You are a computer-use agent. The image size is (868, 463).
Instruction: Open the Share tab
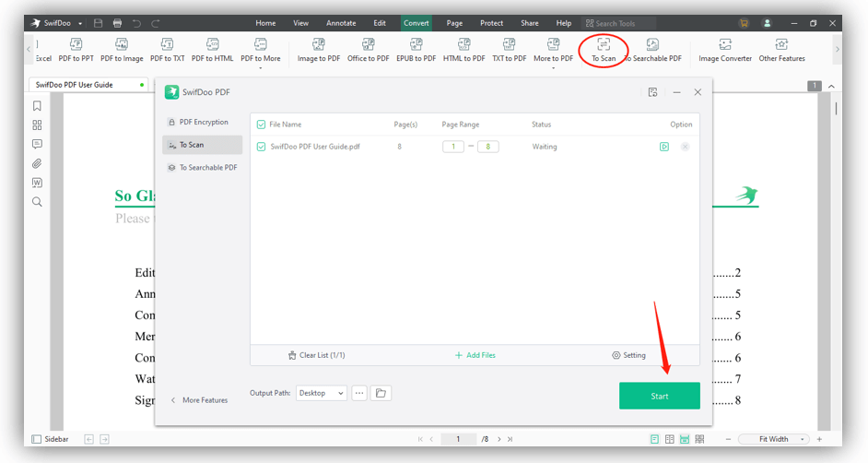point(530,23)
